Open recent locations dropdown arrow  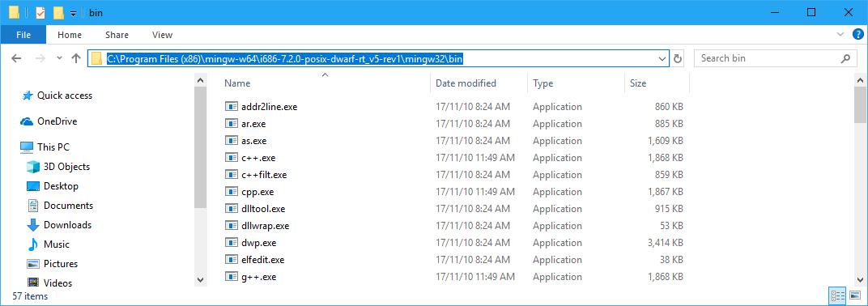(x=59, y=58)
